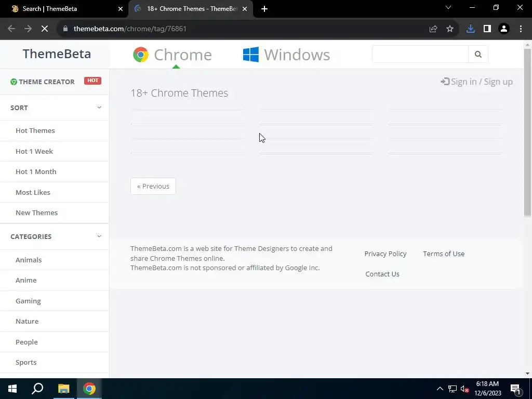Open a new browser tab

point(264,9)
